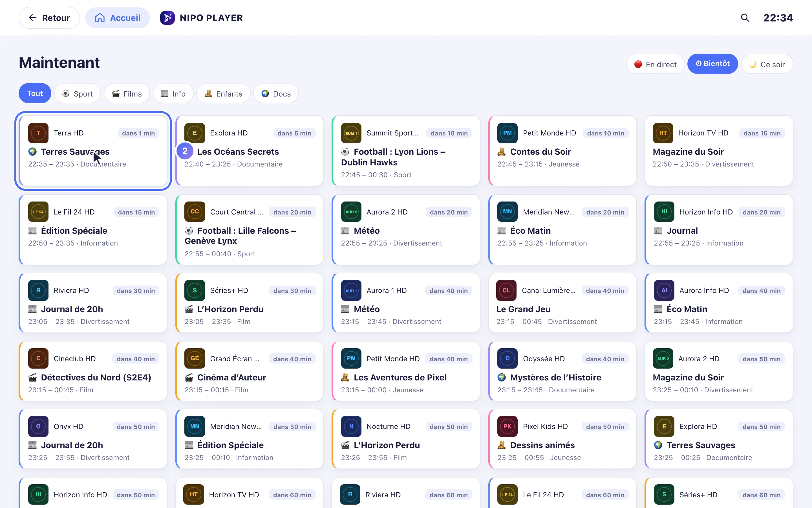This screenshot has height=508, width=812.
Task: Click the Nipo Player logo icon
Action: click(167, 18)
